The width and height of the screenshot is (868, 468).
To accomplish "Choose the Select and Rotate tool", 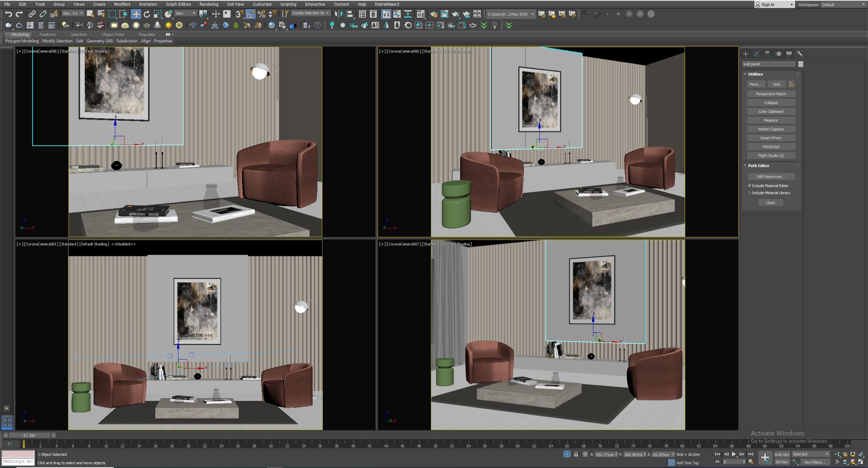I will pos(146,14).
